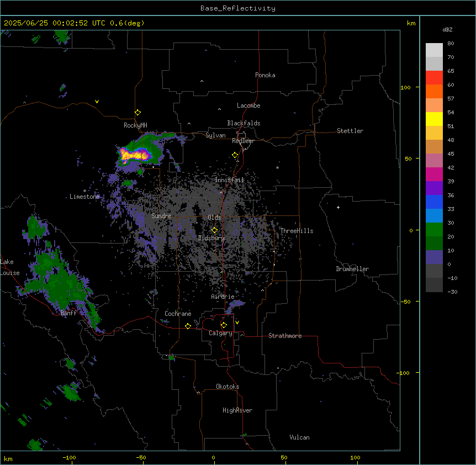The image size is (476, 465).
Task: Click the Olds city label
Action: click(214, 218)
